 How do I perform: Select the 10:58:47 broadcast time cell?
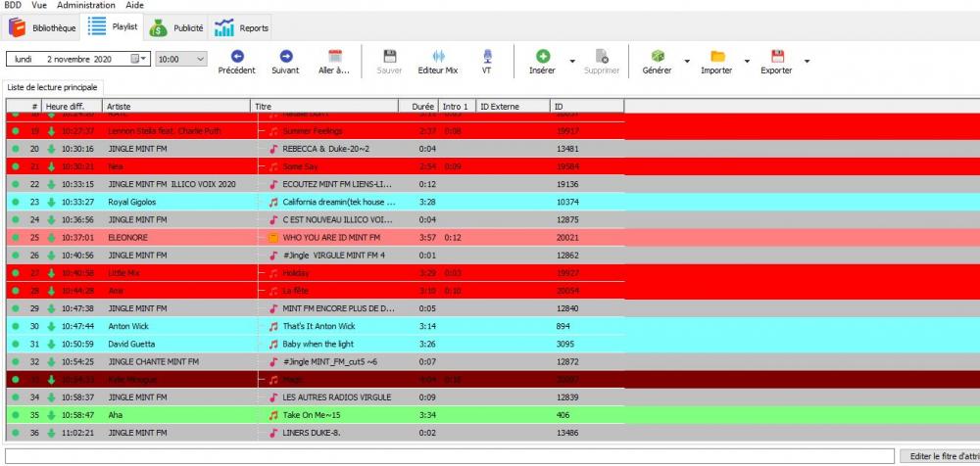(x=78, y=415)
